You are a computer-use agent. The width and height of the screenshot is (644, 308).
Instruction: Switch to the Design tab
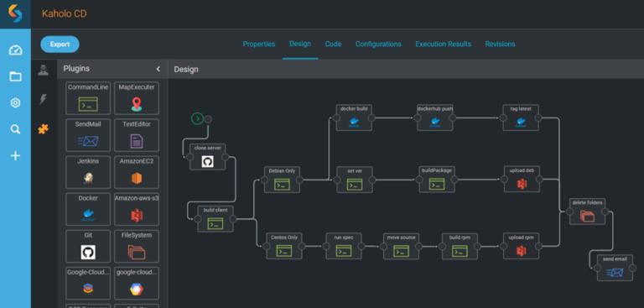300,44
